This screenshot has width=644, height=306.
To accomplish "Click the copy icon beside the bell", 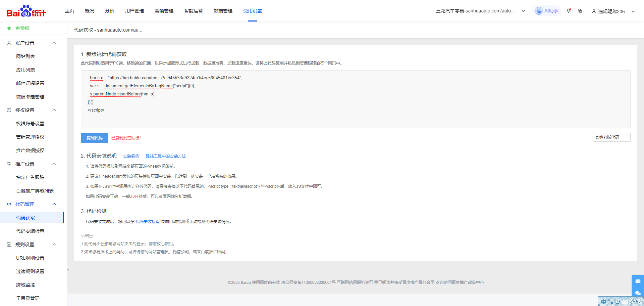I will coord(580,11).
